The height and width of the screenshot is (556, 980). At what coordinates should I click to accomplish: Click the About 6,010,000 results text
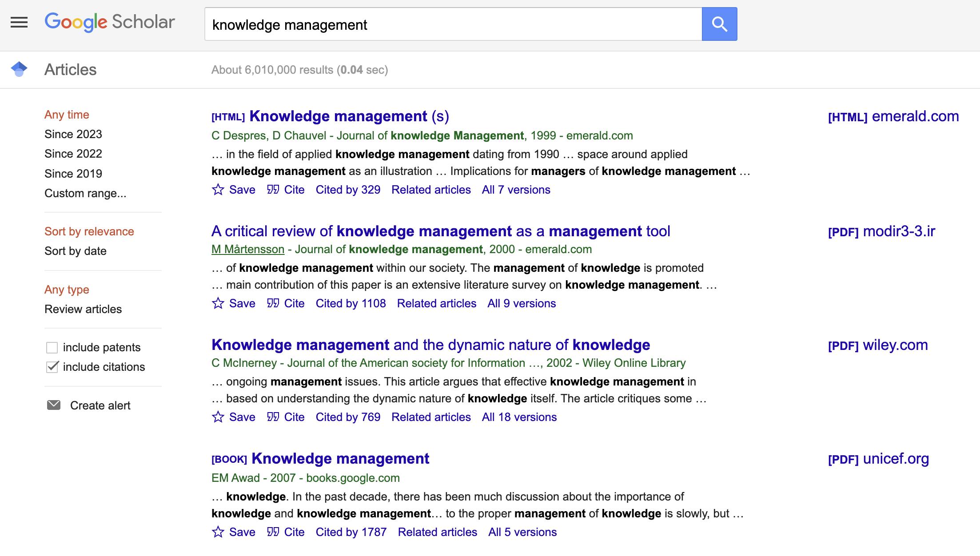tap(300, 70)
